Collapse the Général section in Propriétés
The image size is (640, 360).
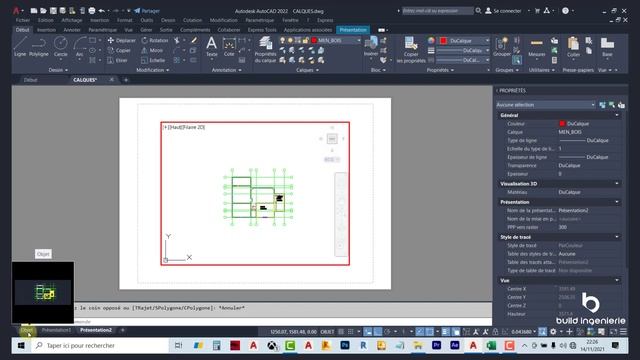tap(616, 116)
